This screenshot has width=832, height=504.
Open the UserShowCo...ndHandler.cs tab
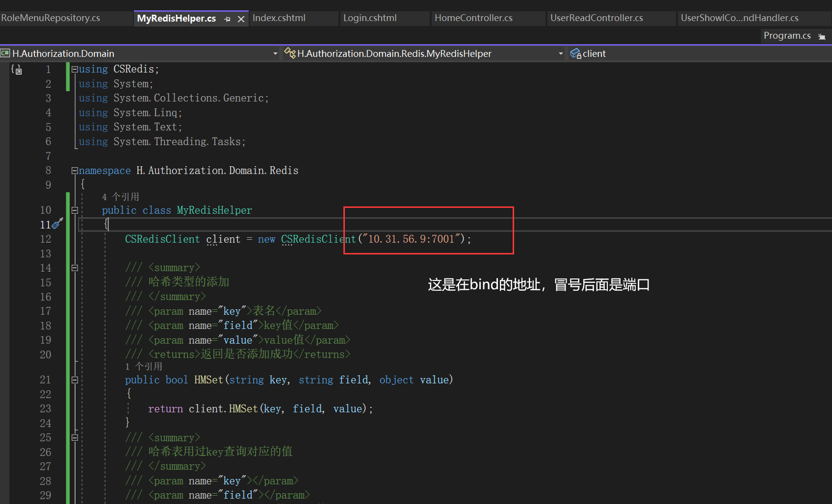tap(740, 18)
